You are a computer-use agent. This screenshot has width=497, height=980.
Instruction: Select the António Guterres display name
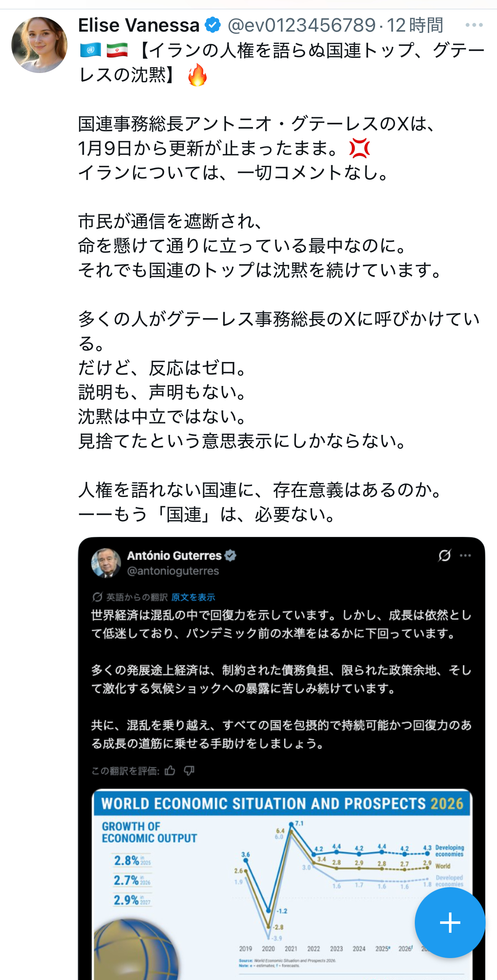coord(174,556)
